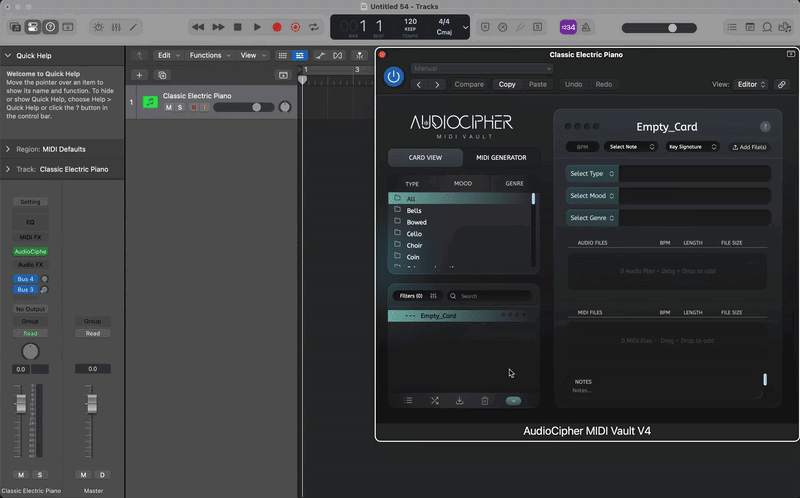800x498 pixels.
Task: Mute the Classic Electric Piano track header
Action: pos(168,107)
